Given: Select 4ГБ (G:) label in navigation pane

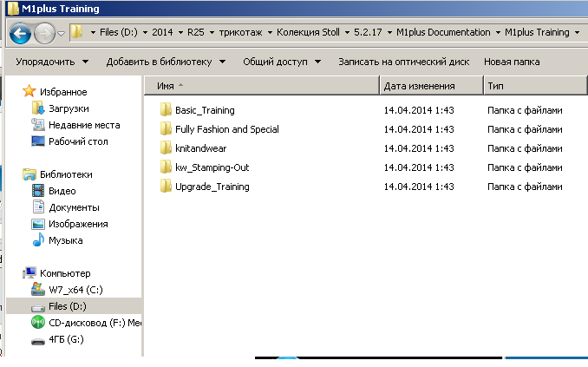Looking at the screenshot, I should point(67,339).
